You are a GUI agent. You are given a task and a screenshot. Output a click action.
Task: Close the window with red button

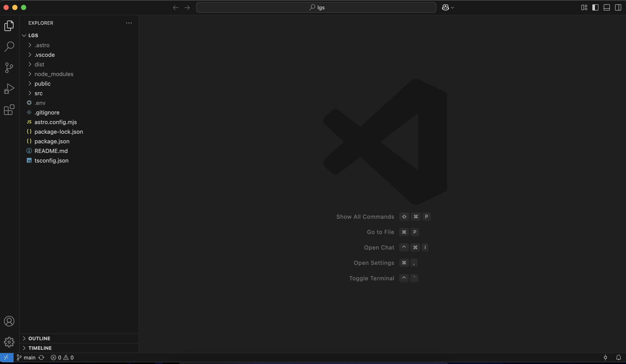point(6,7)
